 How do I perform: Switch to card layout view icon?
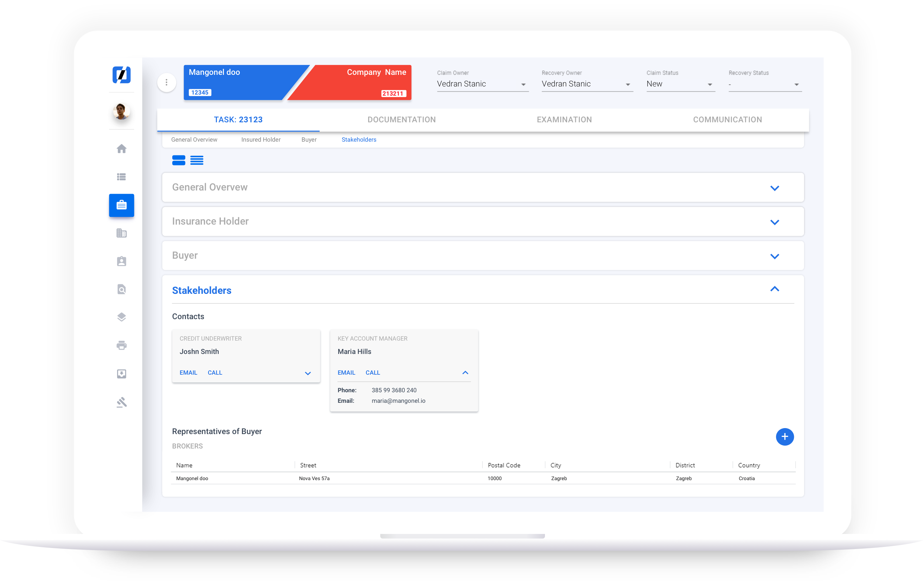[x=178, y=160]
